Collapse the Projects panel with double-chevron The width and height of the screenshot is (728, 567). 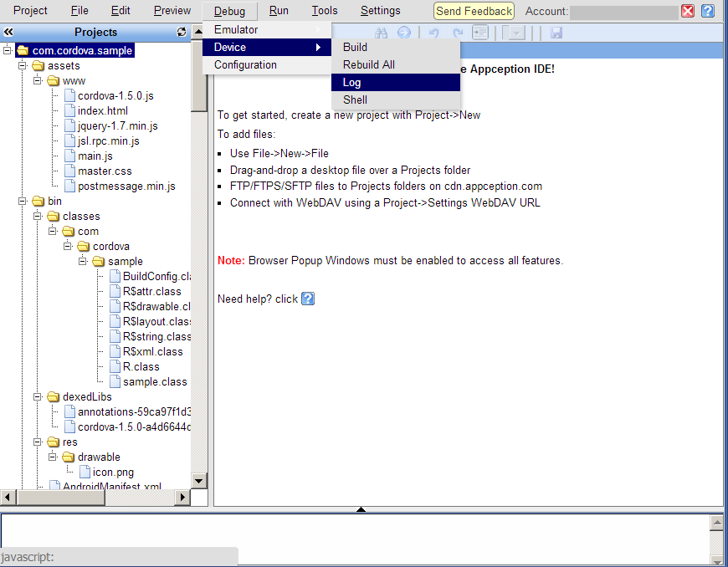click(x=8, y=32)
